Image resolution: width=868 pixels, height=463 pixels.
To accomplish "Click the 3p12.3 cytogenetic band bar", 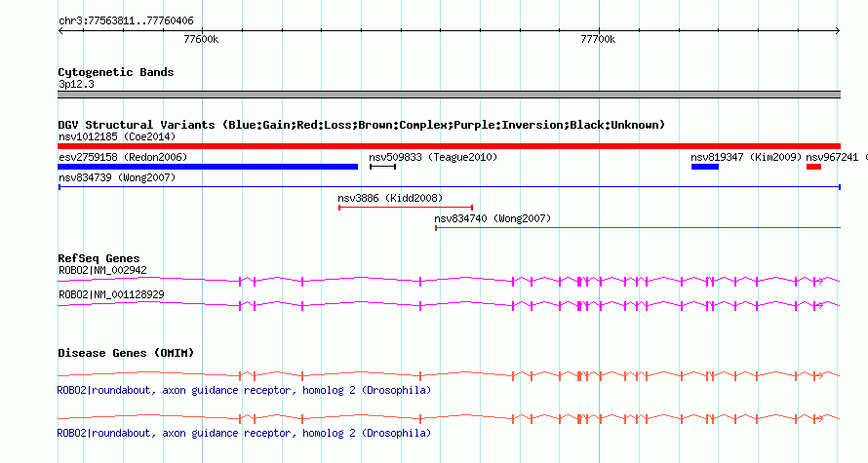I will tap(449, 95).
